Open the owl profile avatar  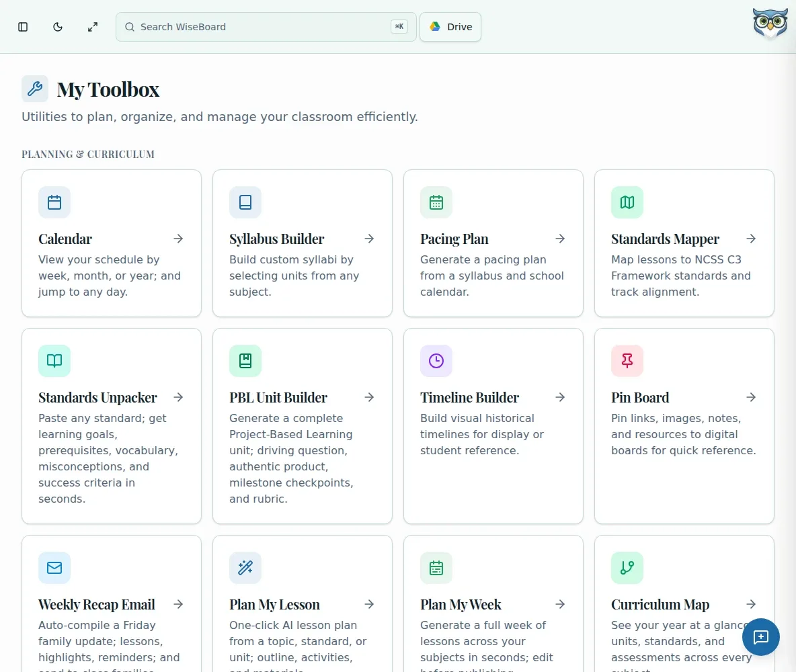pyautogui.click(x=770, y=24)
